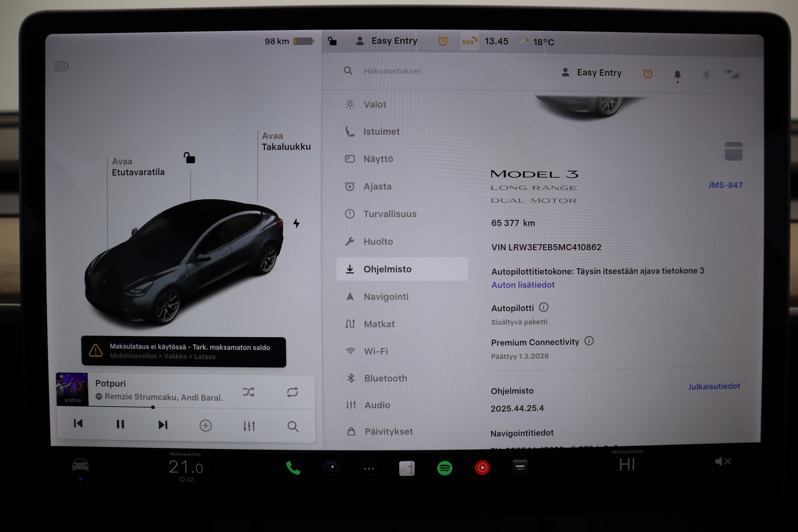This screenshot has height=532, width=798.
Task: Enable shuffle in the media player
Action: click(249, 392)
